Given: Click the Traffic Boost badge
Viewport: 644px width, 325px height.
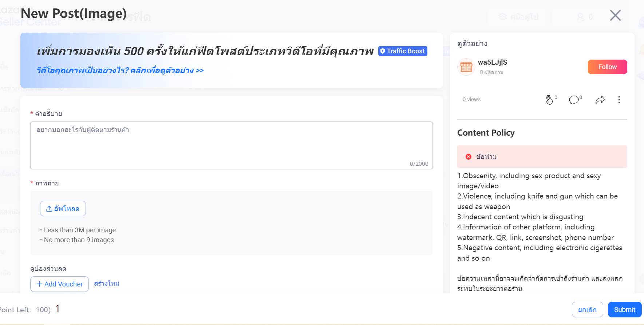Looking at the screenshot, I should point(403,51).
